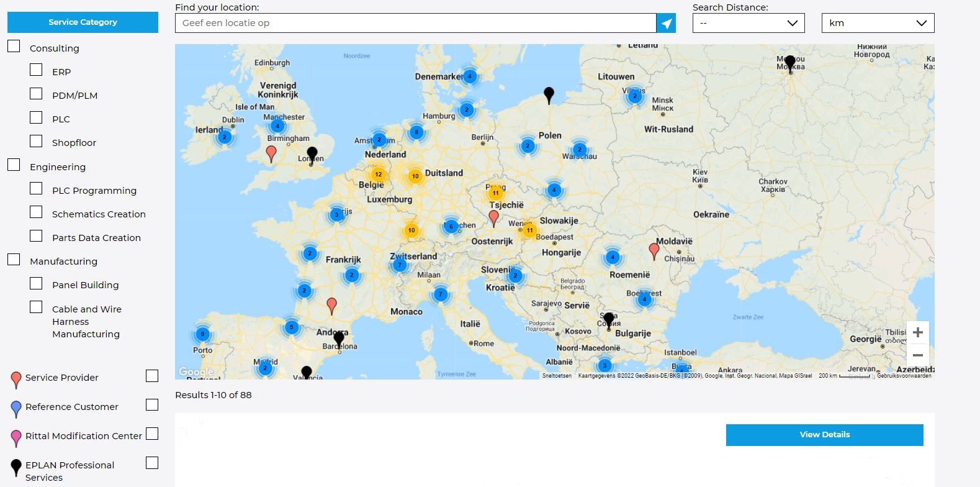This screenshot has width=980, height=487.
Task: Open the cluster of 9 near Porto
Action: pos(202,334)
